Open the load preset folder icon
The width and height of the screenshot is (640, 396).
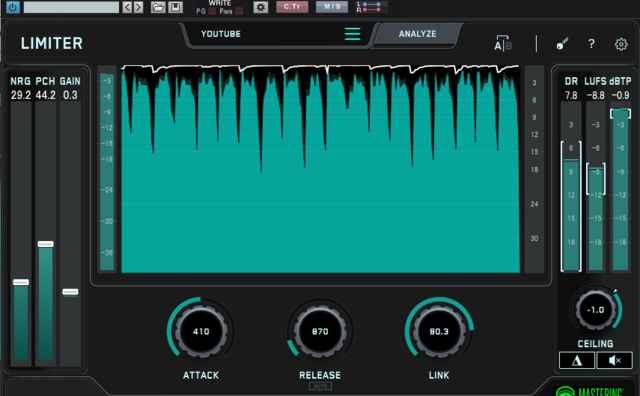click(x=158, y=7)
